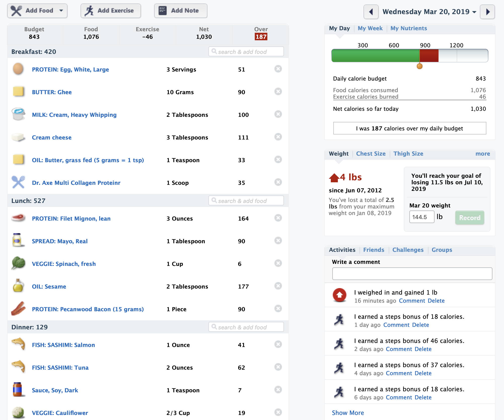This screenshot has height=420, width=504.
Task: Click the Add Exercise button
Action: [111, 11]
